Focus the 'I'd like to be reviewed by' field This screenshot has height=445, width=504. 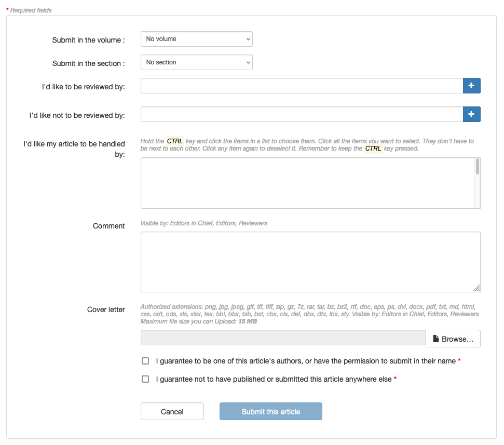point(301,86)
